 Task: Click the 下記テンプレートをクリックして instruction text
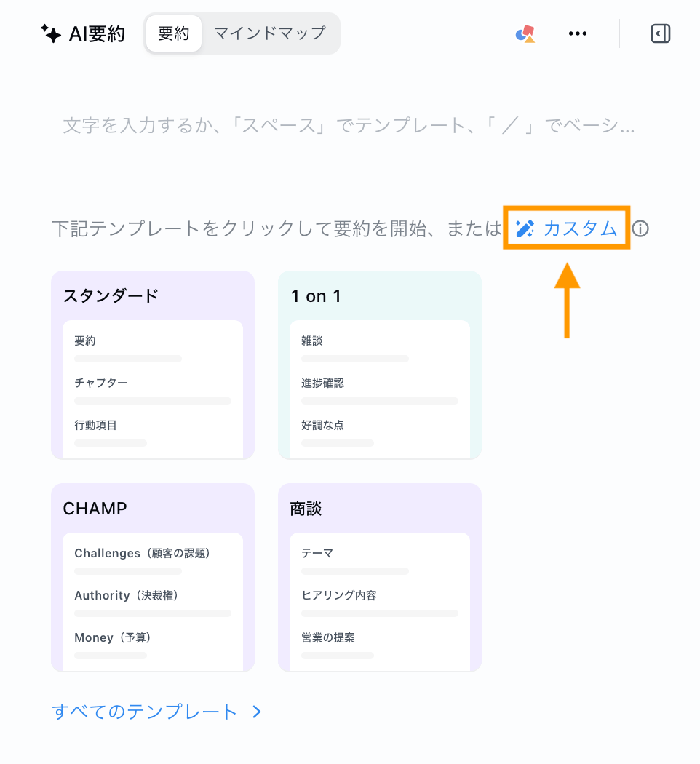[277, 228]
